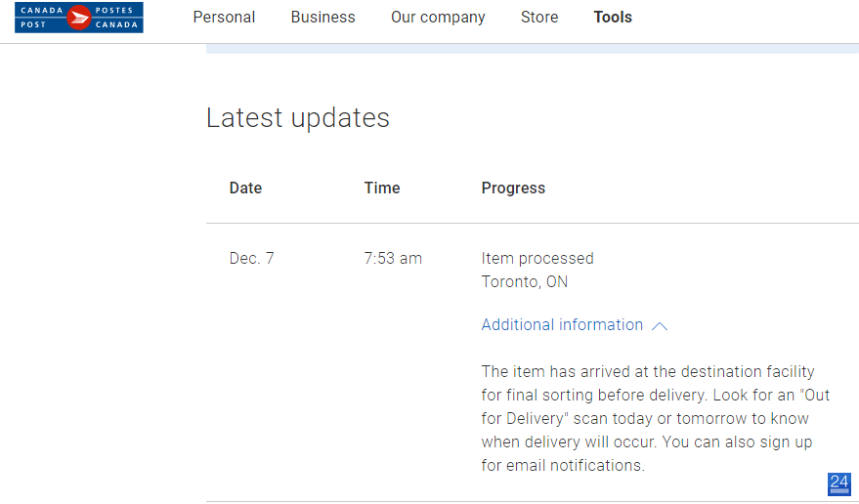
Task: Click the red emblem inside Canada Post logo
Action: pyautogui.click(x=79, y=18)
